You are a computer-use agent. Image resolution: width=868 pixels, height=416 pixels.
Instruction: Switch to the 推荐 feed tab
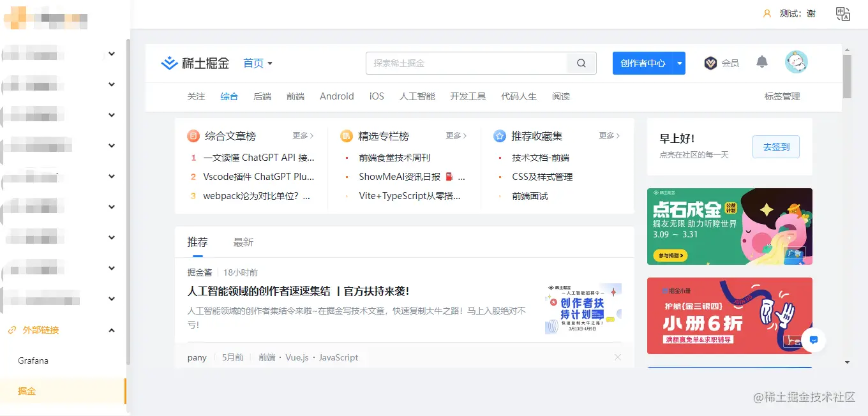coord(197,242)
